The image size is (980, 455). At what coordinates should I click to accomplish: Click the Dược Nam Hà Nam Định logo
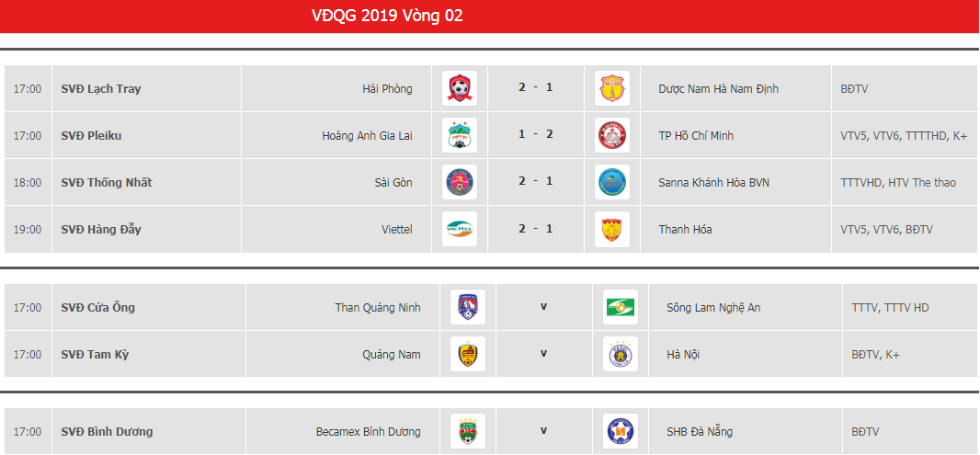click(611, 89)
